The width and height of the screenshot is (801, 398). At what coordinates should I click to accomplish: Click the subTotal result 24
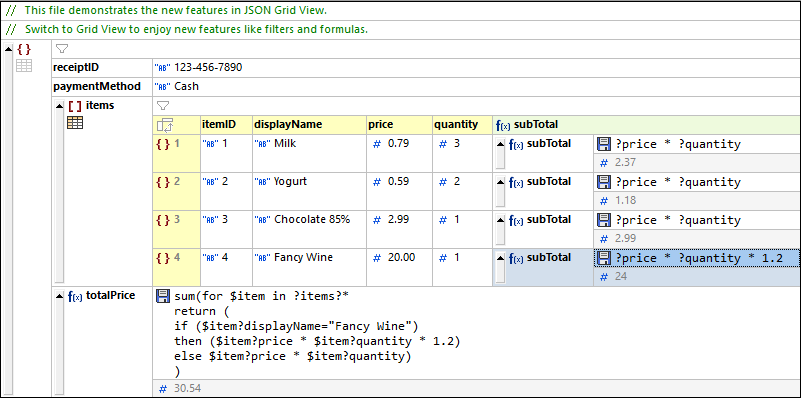click(x=621, y=276)
